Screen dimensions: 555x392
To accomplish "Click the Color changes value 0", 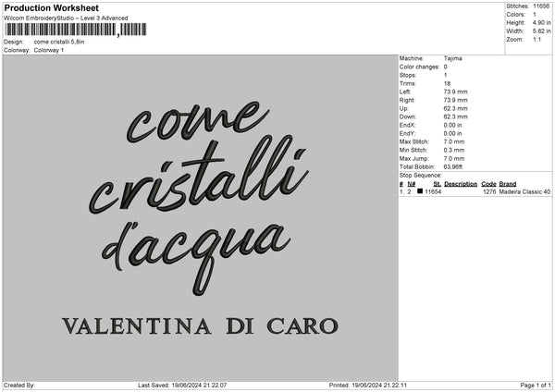I will coord(445,67).
